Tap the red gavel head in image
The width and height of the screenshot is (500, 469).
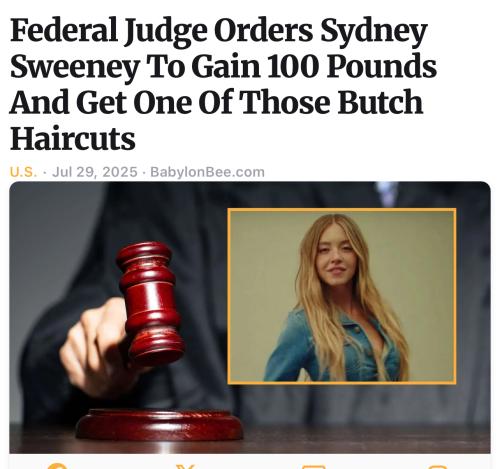[x=150, y=303]
